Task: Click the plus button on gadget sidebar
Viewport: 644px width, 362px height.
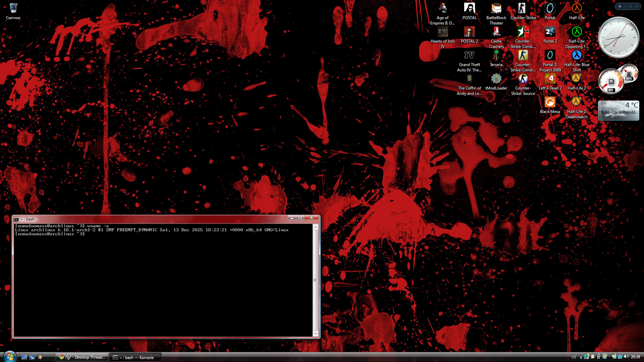Action: 620,6
